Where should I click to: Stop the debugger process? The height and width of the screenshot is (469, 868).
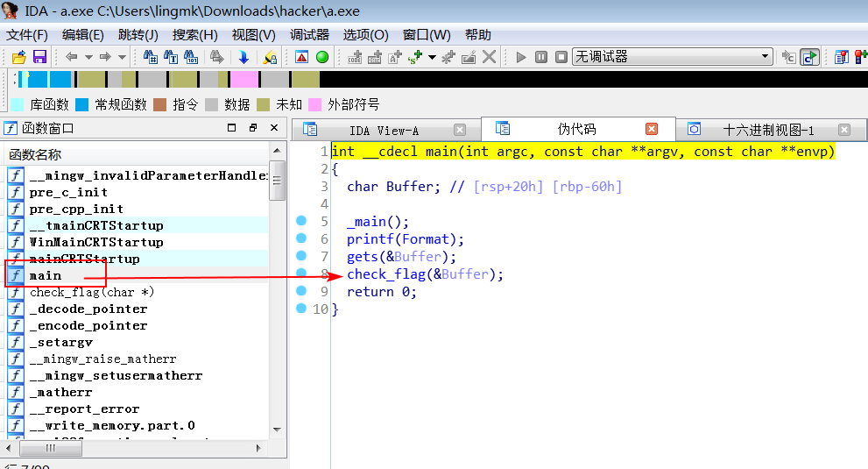pyautogui.click(x=561, y=57)
